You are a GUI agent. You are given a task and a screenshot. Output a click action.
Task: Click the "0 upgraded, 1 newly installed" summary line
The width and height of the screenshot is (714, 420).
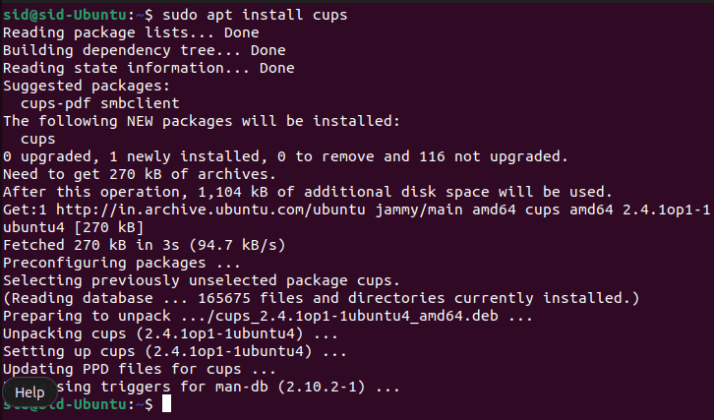click(285, 156)
